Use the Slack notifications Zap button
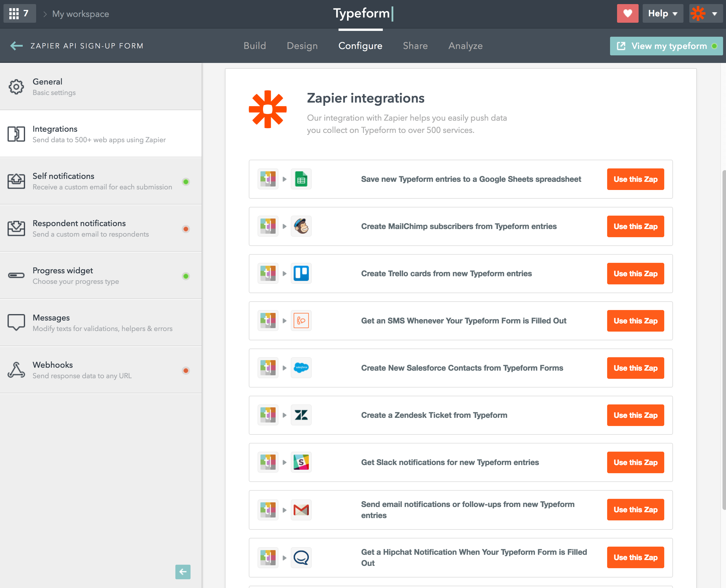 point(636,462)
